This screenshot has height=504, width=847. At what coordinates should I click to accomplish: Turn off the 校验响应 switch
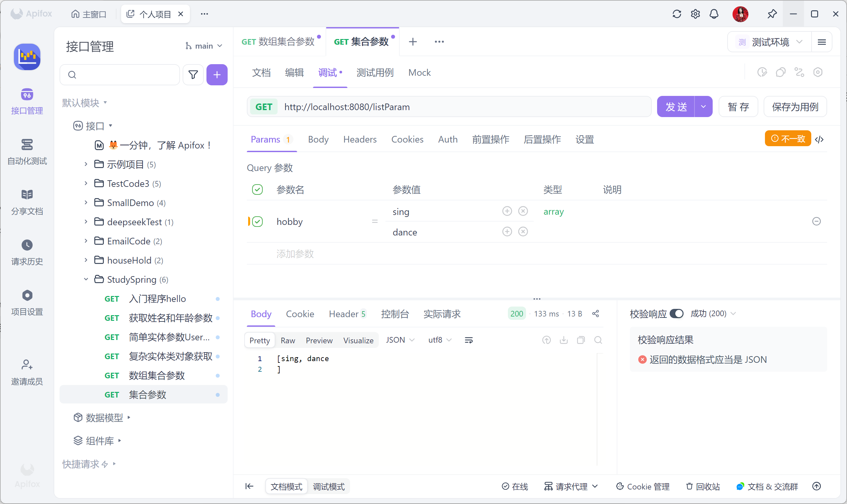[x=676, y=313]
